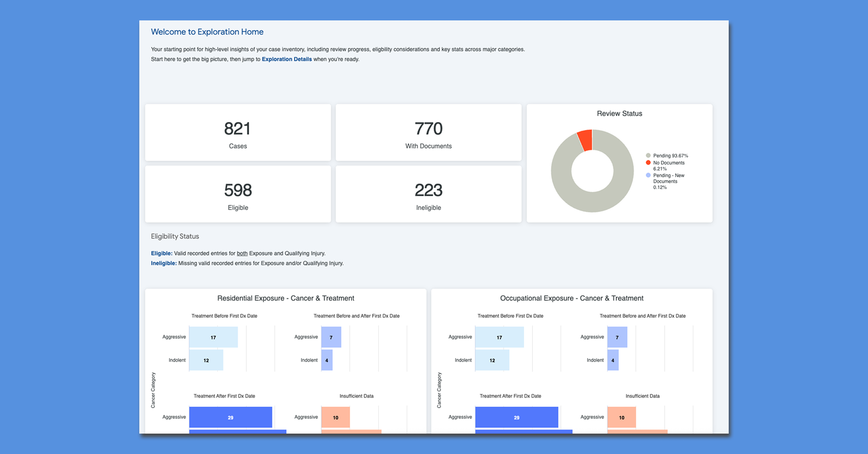Click Residential Aggressive bar showing 29
Image resolution: width=868 pixels, height=454 pixels.
[230, 417]
